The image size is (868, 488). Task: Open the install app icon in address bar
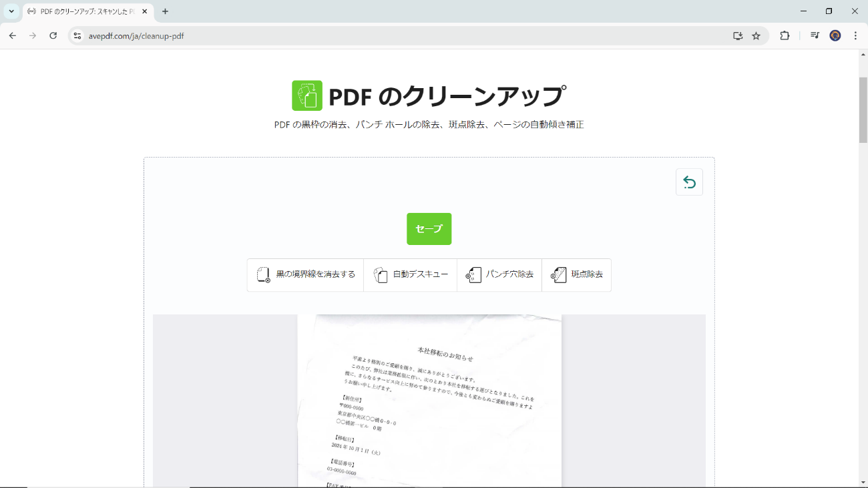click(738, 36)
